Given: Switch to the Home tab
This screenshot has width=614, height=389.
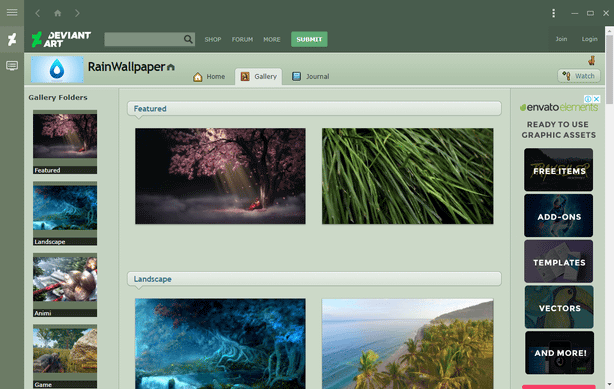Looking at the screenshot, I should (x=209, y=76).
